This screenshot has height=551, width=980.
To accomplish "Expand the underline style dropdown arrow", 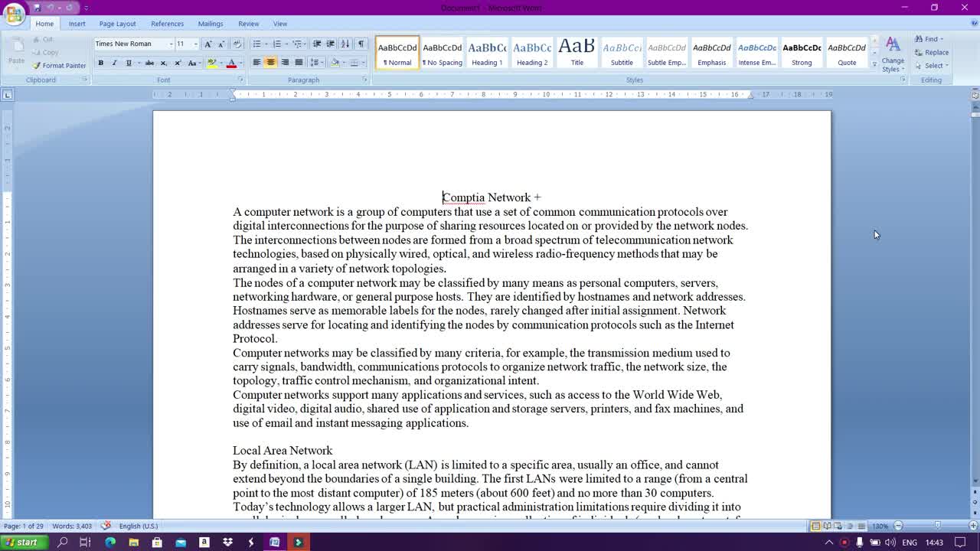I will pyautogui.click(x=138, y=63).
